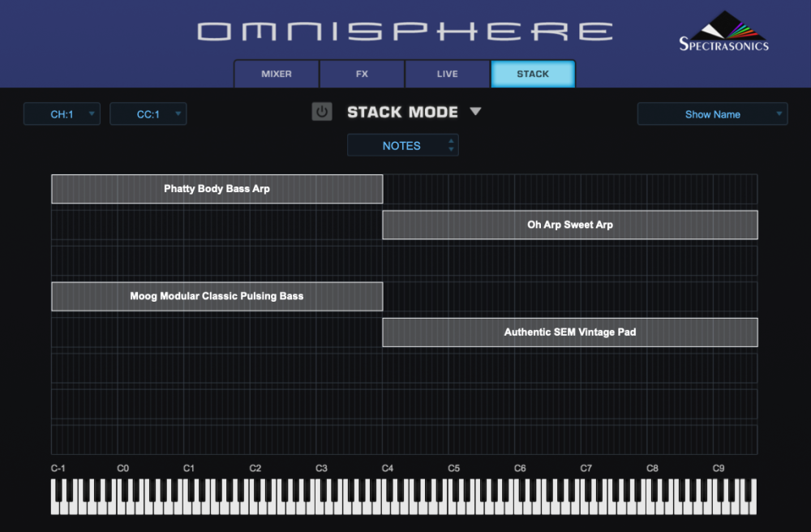Viewport: 811px width, 532px height.
Task: Click the Omnisphere title logo
Action: click(x=405, y=31)
